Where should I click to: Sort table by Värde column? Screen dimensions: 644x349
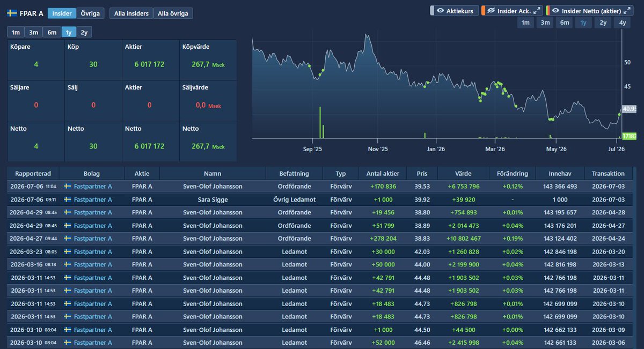pyautogui.click(x=463, y=173)
